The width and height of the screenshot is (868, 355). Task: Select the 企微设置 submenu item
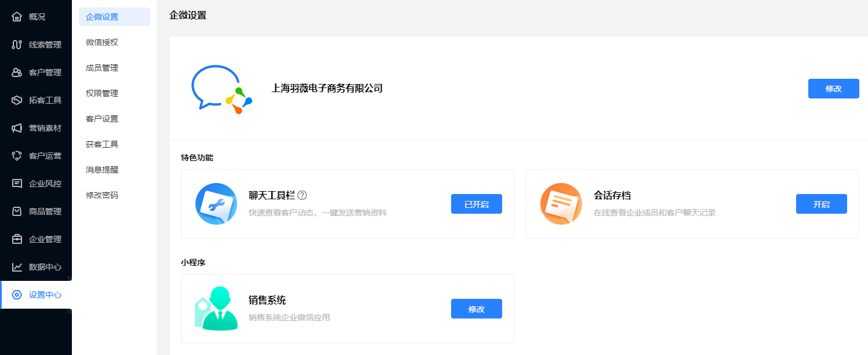click(114, 17)
